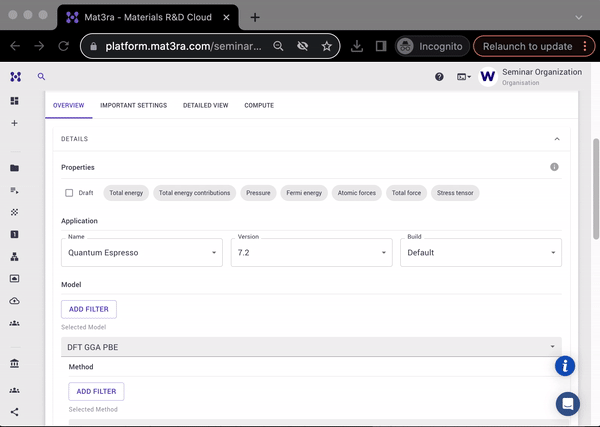Open the properties square icon in sidebar
This screenshot has width=600, height=427.
click(x=15, y=234)
